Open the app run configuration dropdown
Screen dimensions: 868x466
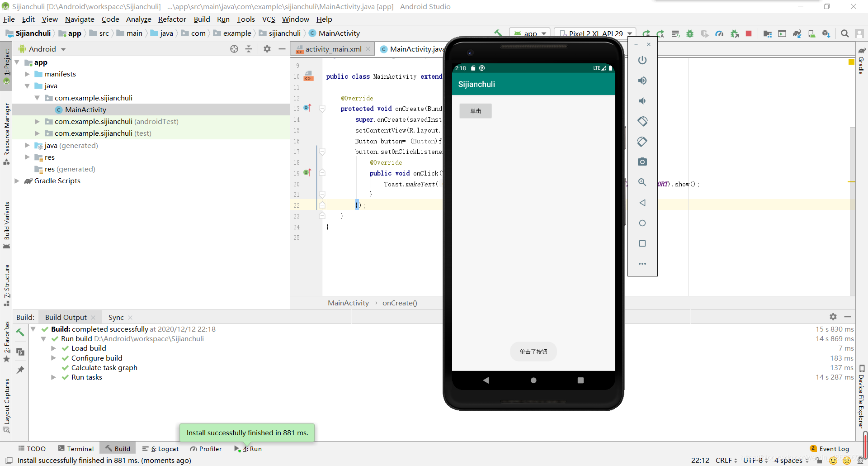[x=530, y=33]
